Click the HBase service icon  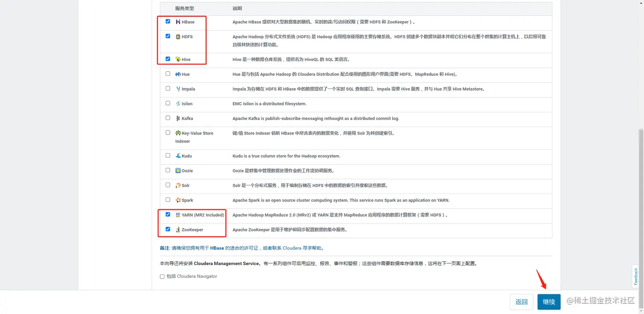point(178,22)
